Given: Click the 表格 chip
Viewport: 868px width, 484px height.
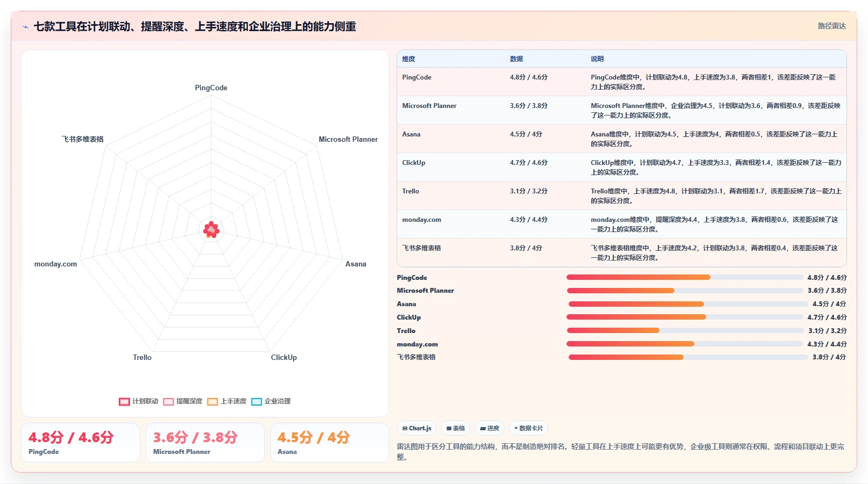Looking at the screenshot, I should pos(455,428).
